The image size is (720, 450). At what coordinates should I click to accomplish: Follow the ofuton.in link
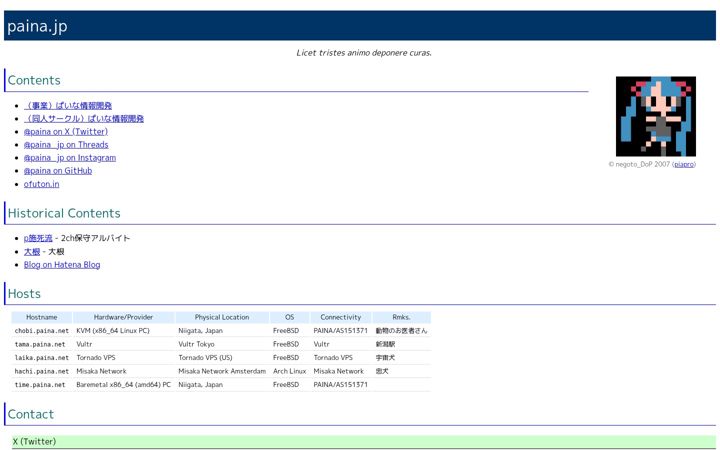pyautogui.click(x=41, y=184)
